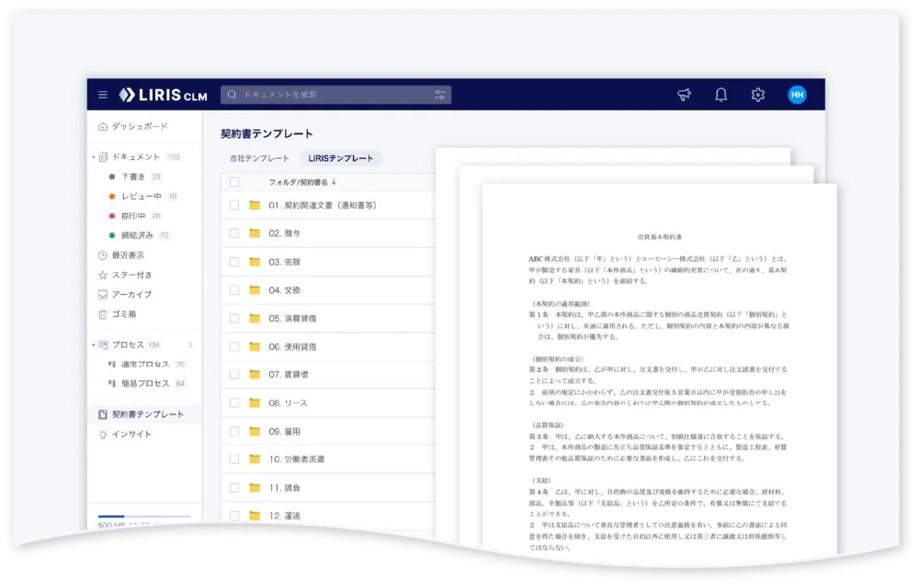Viewport: 919px width, 588px height.
Task: Open the notifications bell
Action: (720, 95)
